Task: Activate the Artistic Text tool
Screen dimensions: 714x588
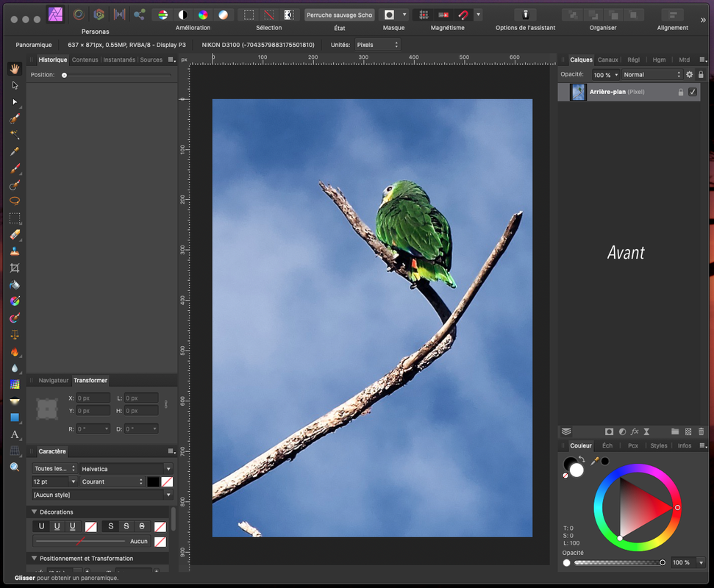Action: [15, 434]
